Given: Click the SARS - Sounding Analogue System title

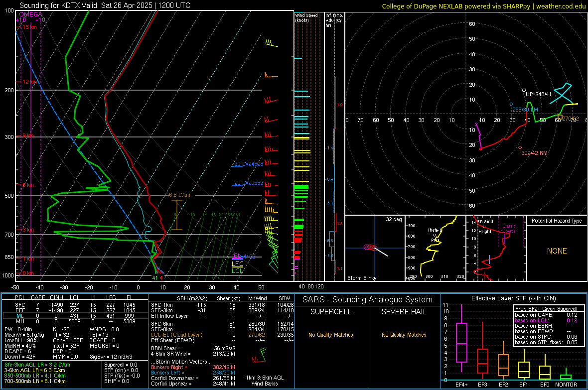Looking at the screenshot, I should pos(367,300).
